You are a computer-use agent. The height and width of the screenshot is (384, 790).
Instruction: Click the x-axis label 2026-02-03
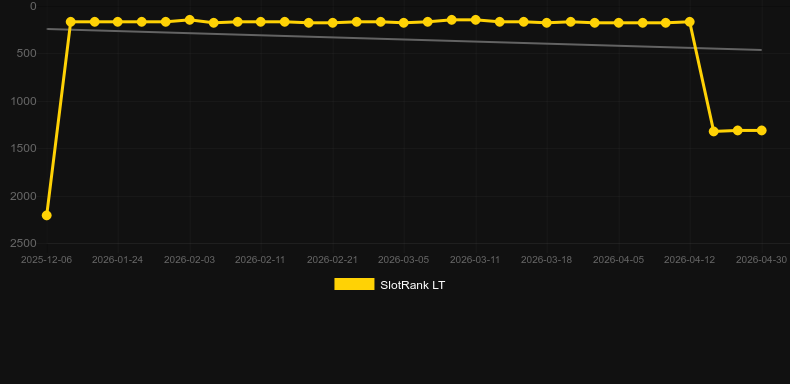click(x=189, y=260)
